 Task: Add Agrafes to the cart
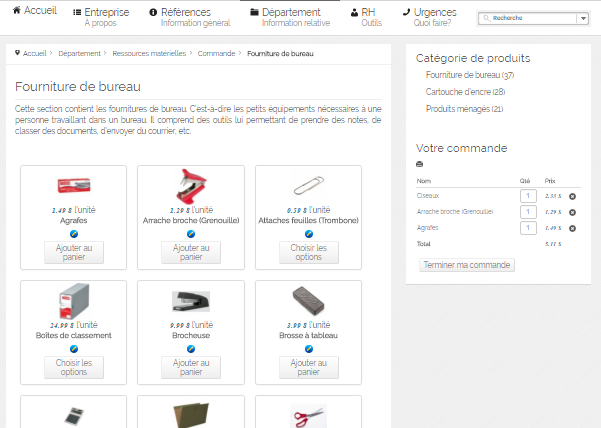(x=74, y=252)
